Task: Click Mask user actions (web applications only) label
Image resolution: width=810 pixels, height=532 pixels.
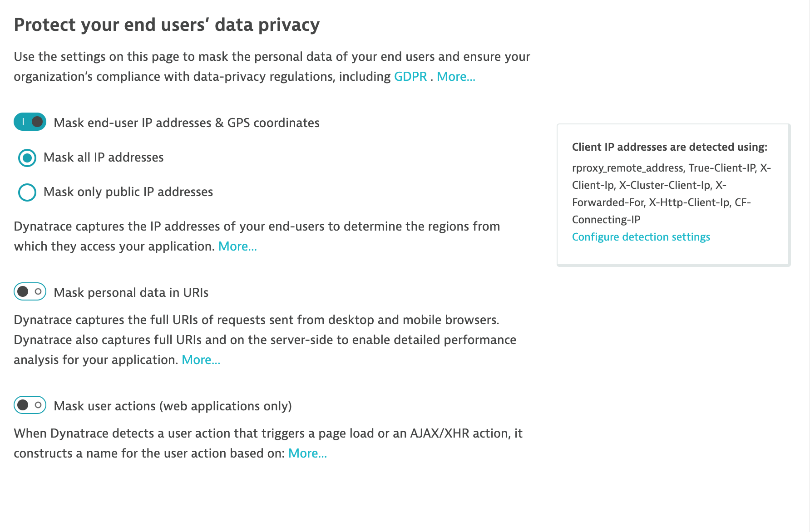Action: coord(173,406)
